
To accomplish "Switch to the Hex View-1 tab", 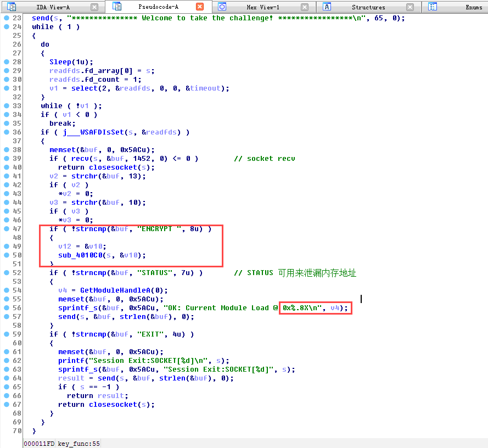I will tap(263, 7).
